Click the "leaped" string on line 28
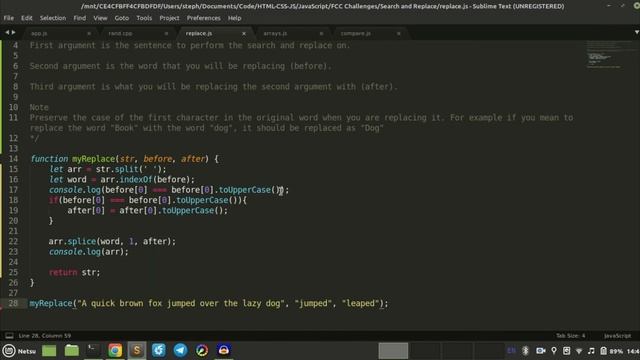The width and height of the screenshot is (640, 360). click(x=360, y=303)
